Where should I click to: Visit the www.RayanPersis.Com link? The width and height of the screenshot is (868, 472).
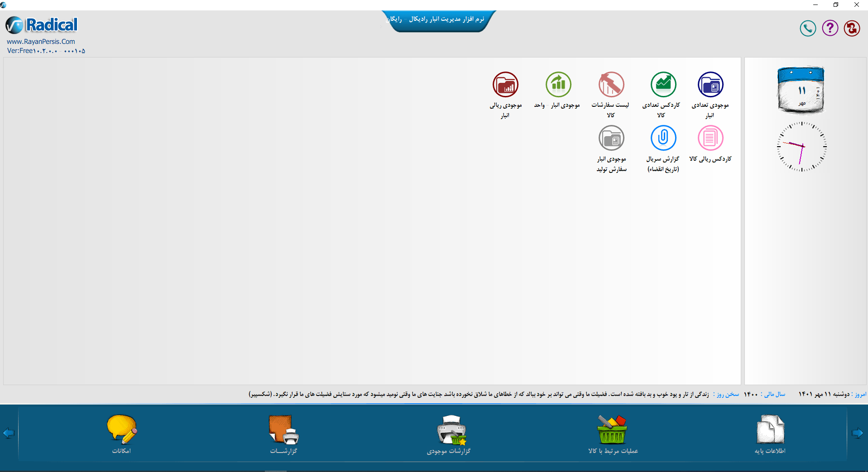click(x=41, y=41)
